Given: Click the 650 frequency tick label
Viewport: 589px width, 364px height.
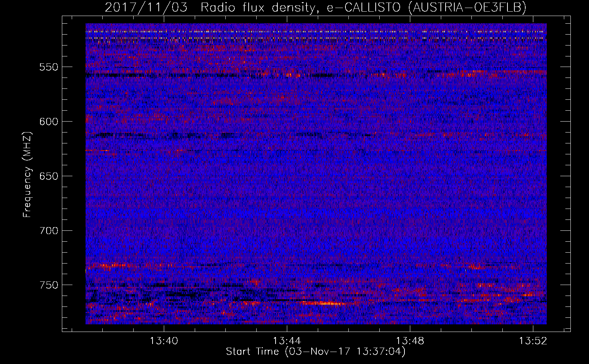Looking at the screenshot, I should click(49, 176).
